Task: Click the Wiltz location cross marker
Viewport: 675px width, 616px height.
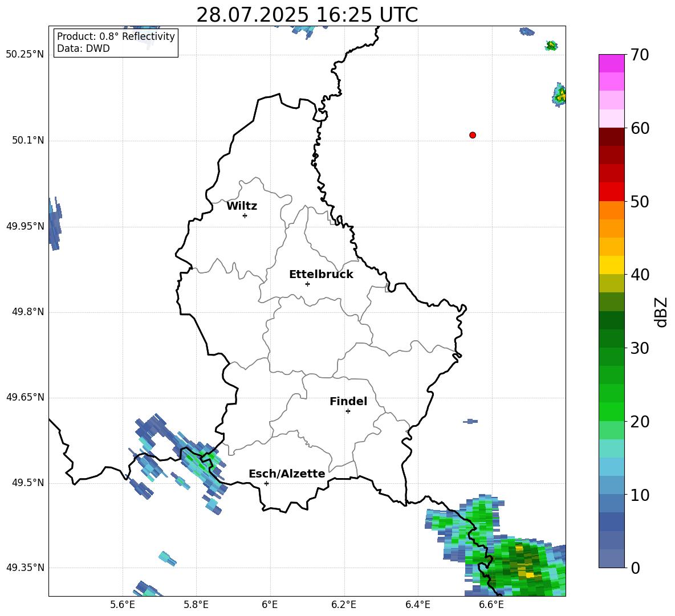Action: click(245, 215)
